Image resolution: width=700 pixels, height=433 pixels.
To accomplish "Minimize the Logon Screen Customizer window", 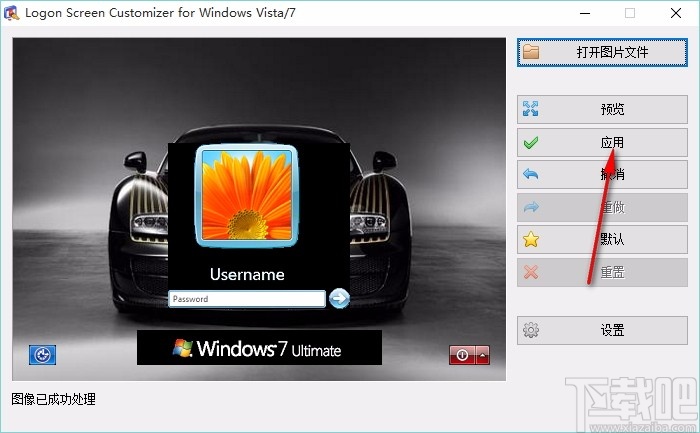I will [585, 13].
